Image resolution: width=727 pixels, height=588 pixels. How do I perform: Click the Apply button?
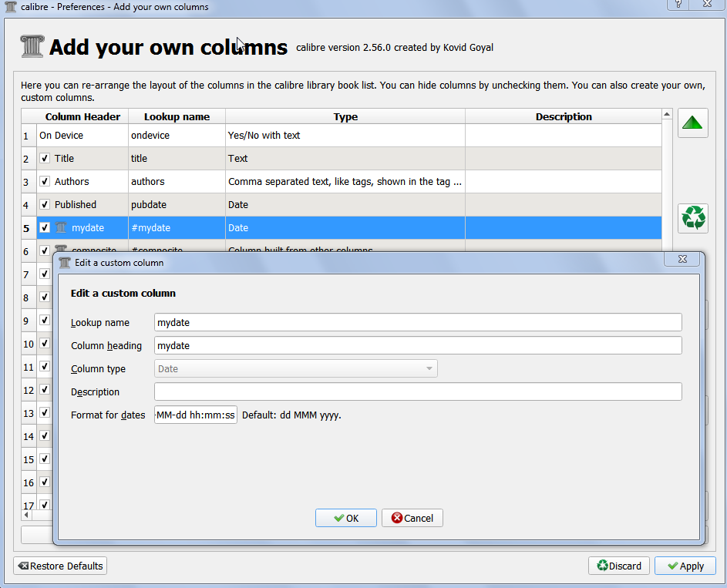click(x=685, y=566)
